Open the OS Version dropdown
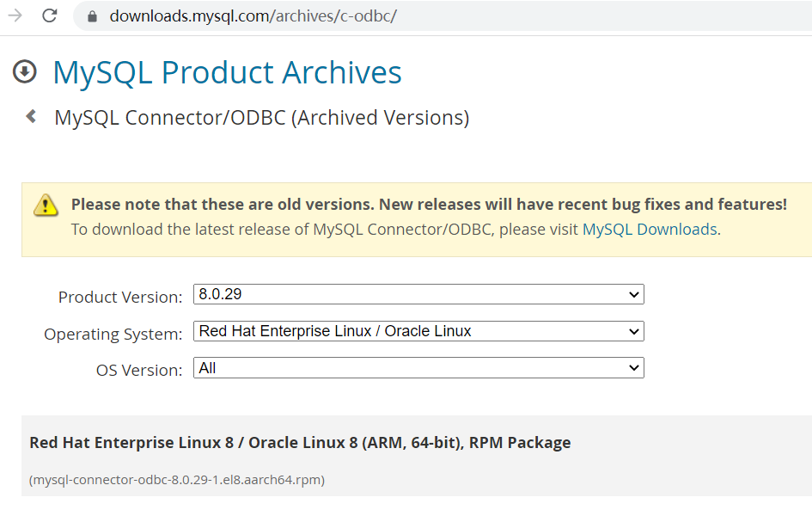The image size is (812, 516). [418, 368]
